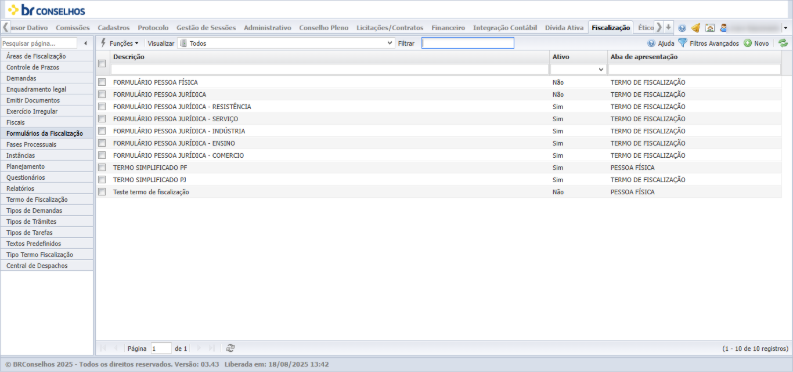Click the globe help icon in the top tab bar
Viewport: 793px width, 372px height.
point(682,28)
